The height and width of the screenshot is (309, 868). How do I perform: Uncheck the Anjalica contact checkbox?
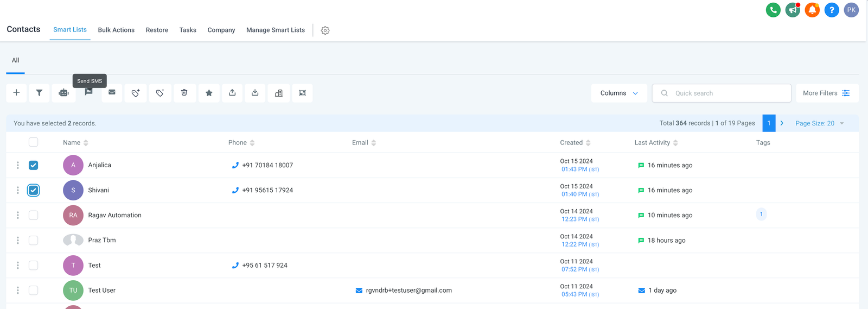[x=34, y=165]
